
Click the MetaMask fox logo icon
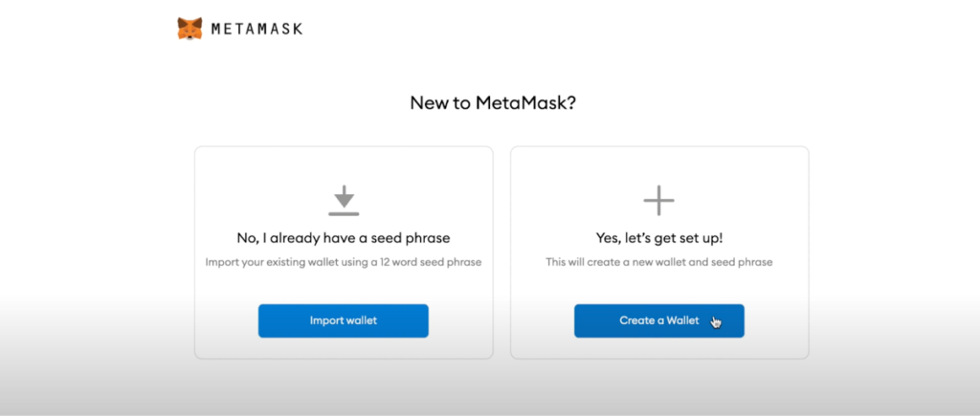click(189, 29)
